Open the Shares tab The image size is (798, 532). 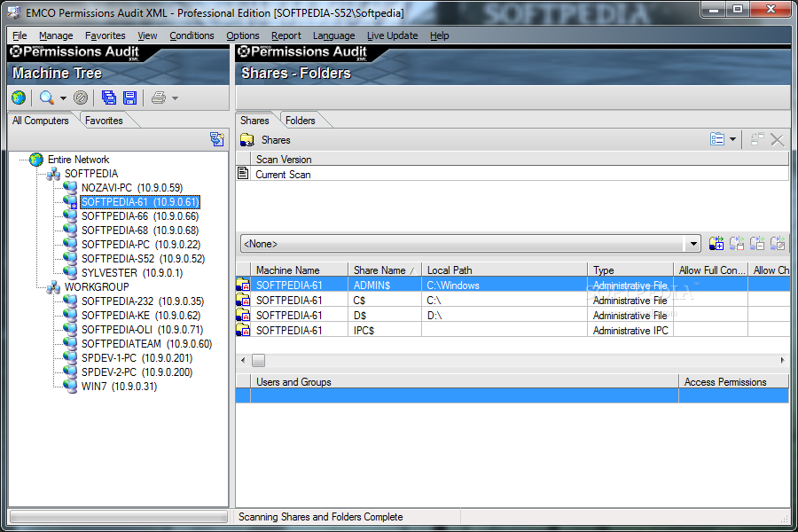coord(254,121)
